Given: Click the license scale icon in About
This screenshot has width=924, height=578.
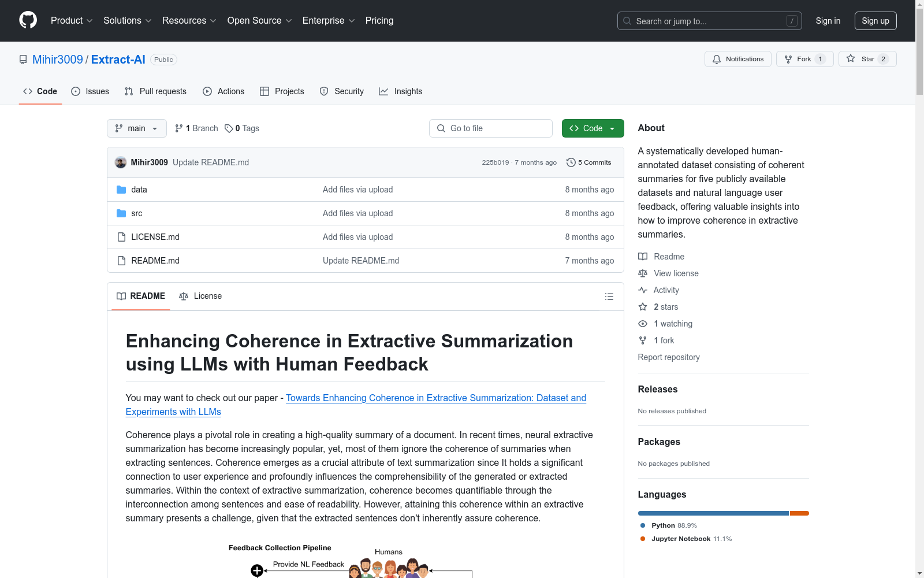Looking at the screenshot, I should [643, 273].
